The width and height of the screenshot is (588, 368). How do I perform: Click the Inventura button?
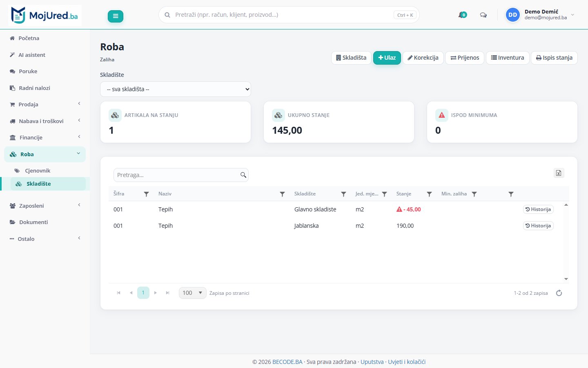click(508, 58)
